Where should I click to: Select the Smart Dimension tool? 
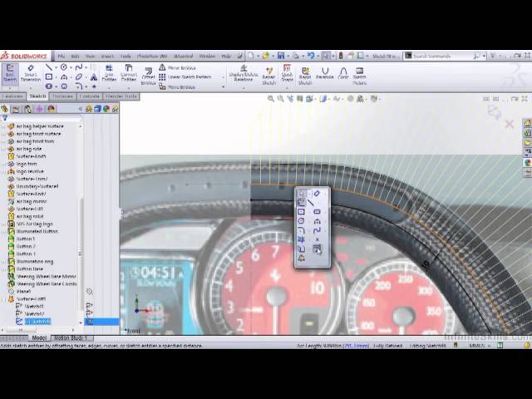pyautogui.click(x=31, y=73)
